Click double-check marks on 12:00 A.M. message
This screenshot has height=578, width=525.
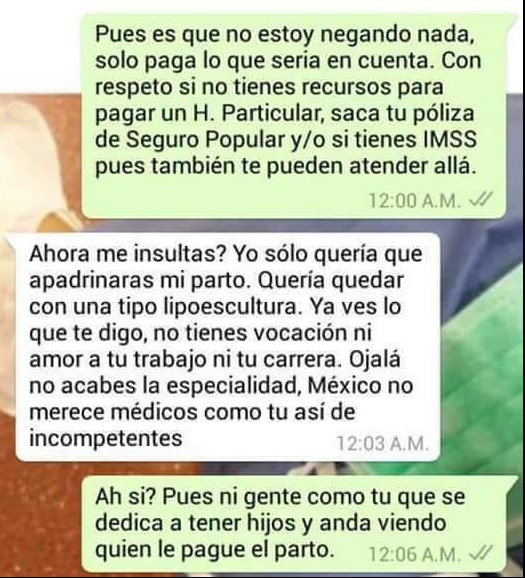[x=480, y=199]
